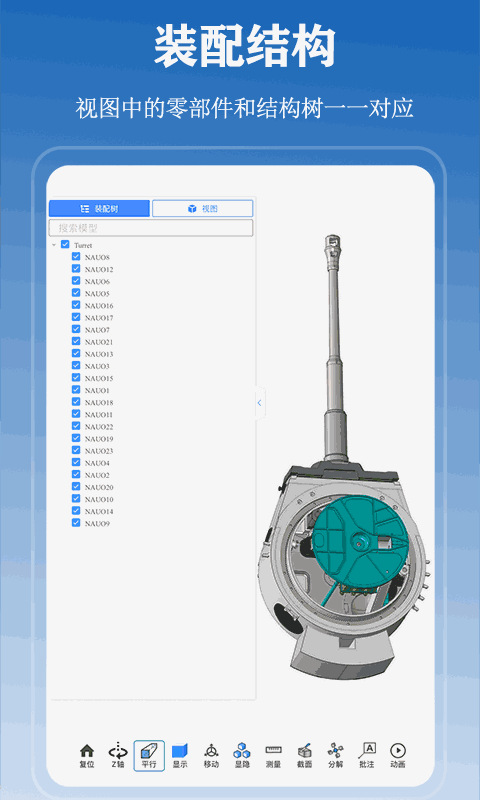This screenshot has height=800, width=480.
Task: Collapse the Turret tree node arrow
Action: coord(54,245)
